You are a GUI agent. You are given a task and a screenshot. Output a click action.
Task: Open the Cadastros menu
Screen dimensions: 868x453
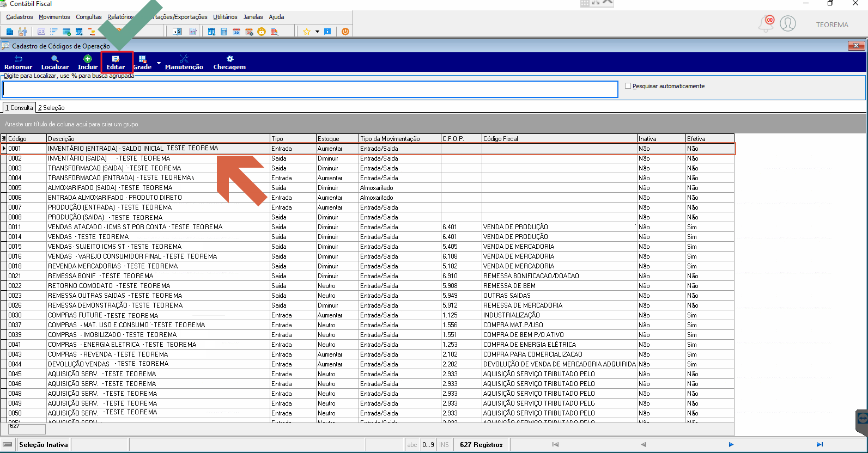(20, 17)
